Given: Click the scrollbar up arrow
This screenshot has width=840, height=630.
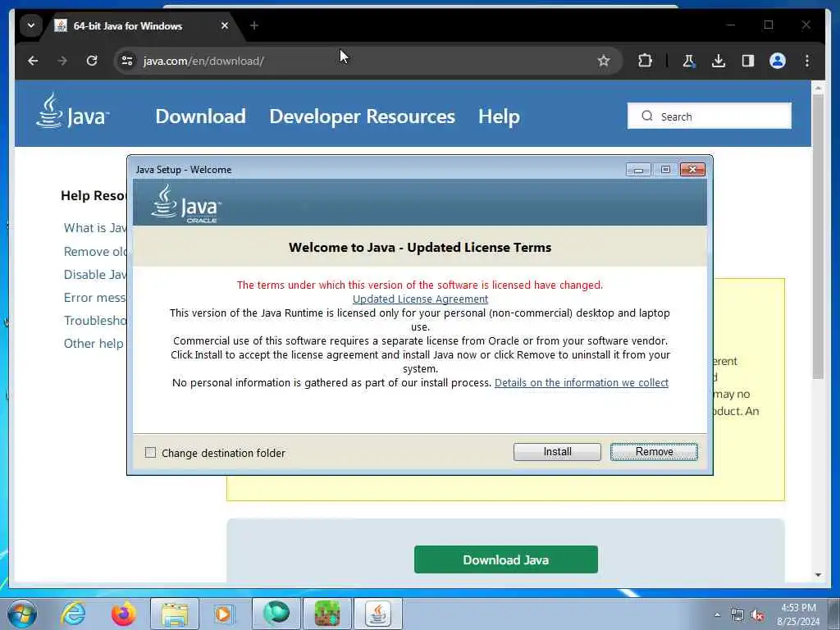Looking at the screenshot, I should (x=818, y=87).
